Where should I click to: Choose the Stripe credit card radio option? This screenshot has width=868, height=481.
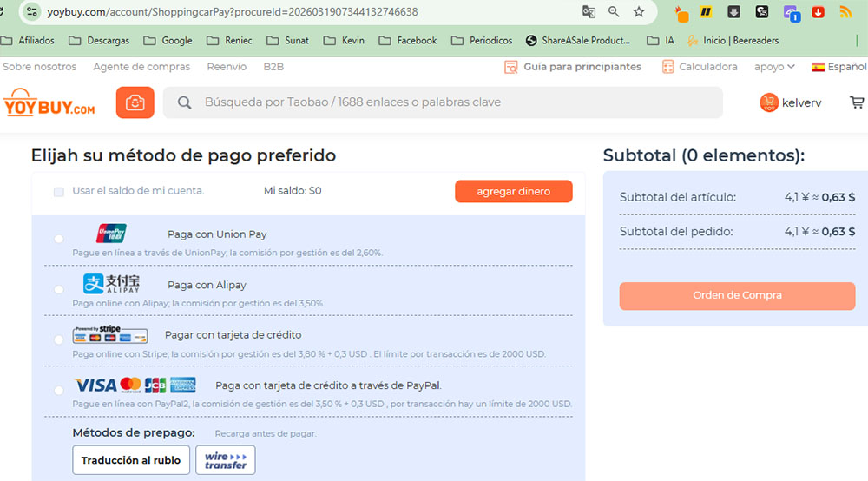(58, 339)
